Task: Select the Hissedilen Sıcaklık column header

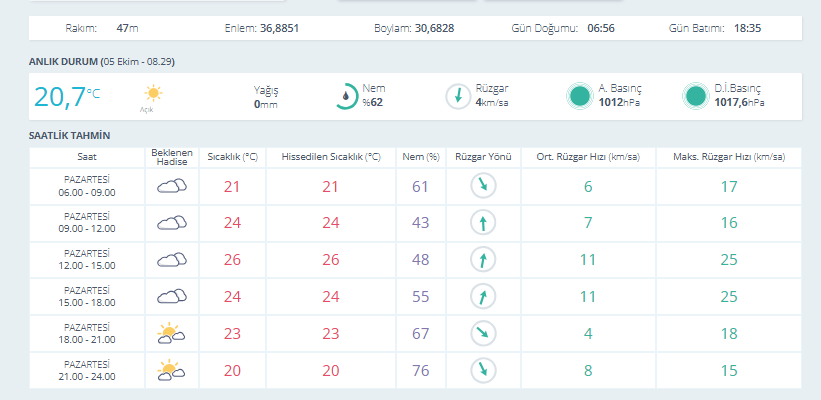Action: pyautogui.click(x=331, y=157)
